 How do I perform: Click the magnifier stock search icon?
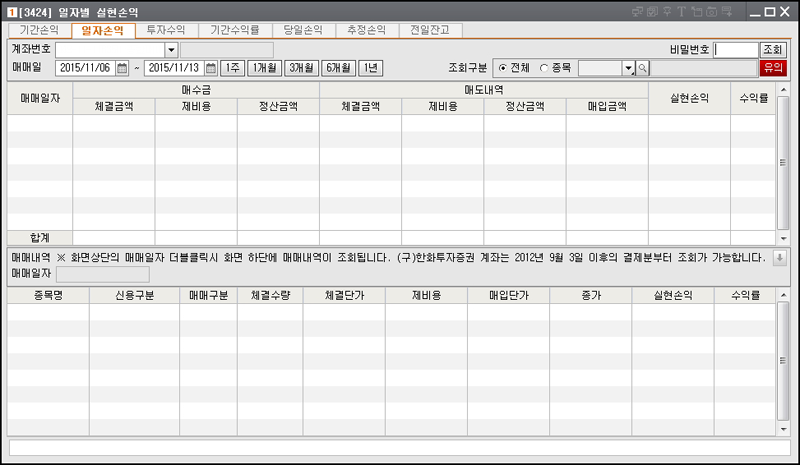[643, 68]
